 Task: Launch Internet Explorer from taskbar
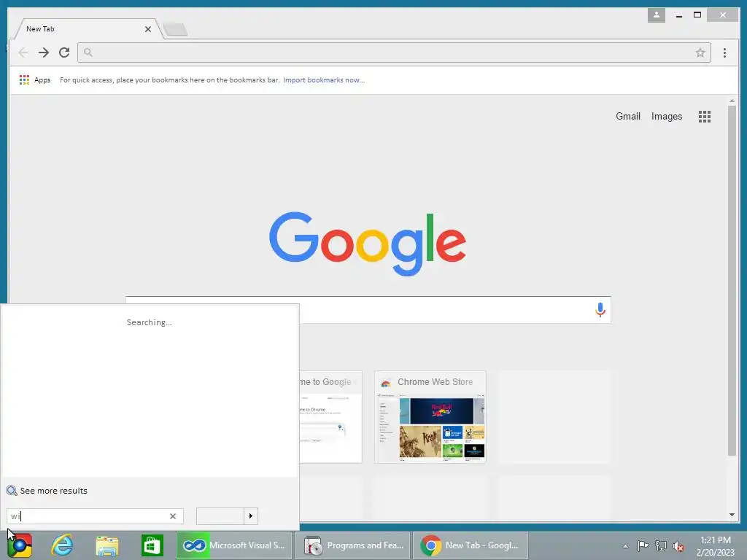[x=63, y=545]
